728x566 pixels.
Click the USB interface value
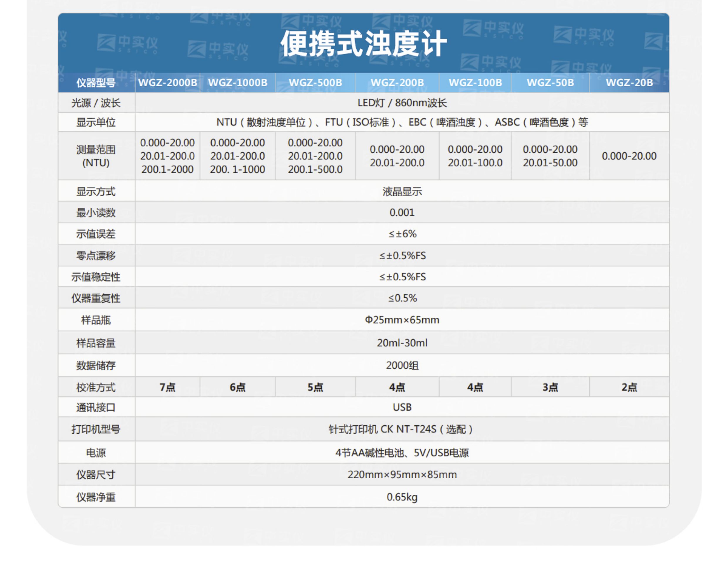tap(402, 407)
